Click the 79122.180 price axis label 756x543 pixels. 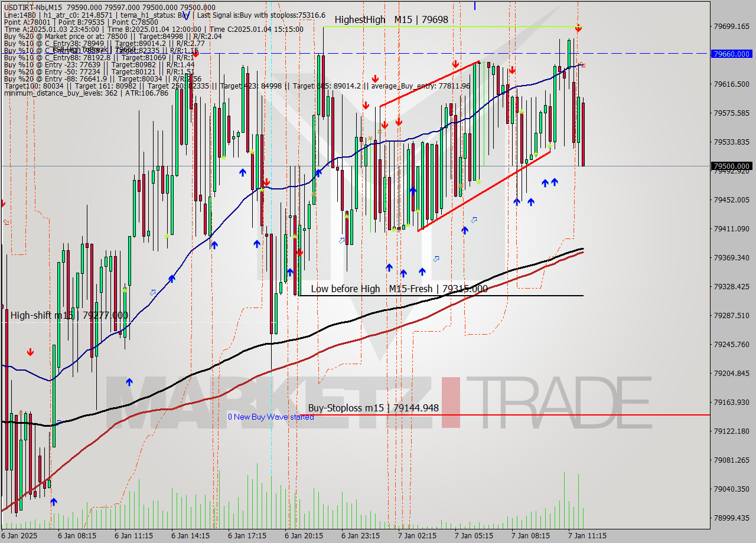coord(732,431)
